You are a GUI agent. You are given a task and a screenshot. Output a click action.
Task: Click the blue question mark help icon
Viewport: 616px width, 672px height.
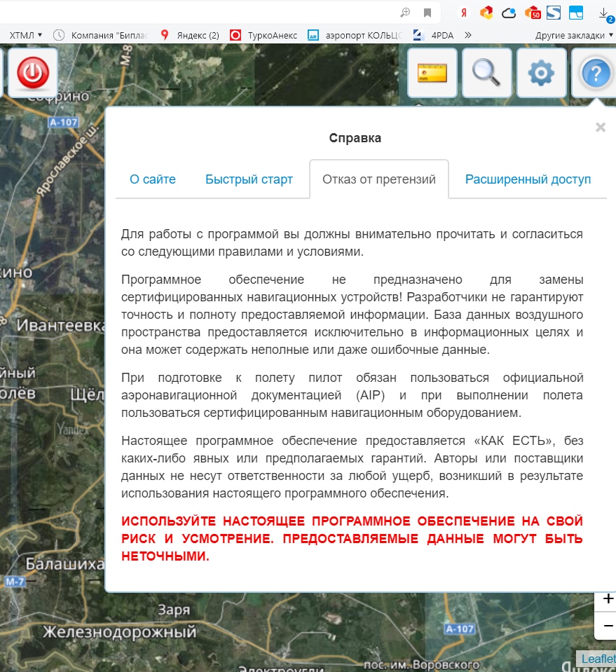pyautogui.click(x=595, y=73)
